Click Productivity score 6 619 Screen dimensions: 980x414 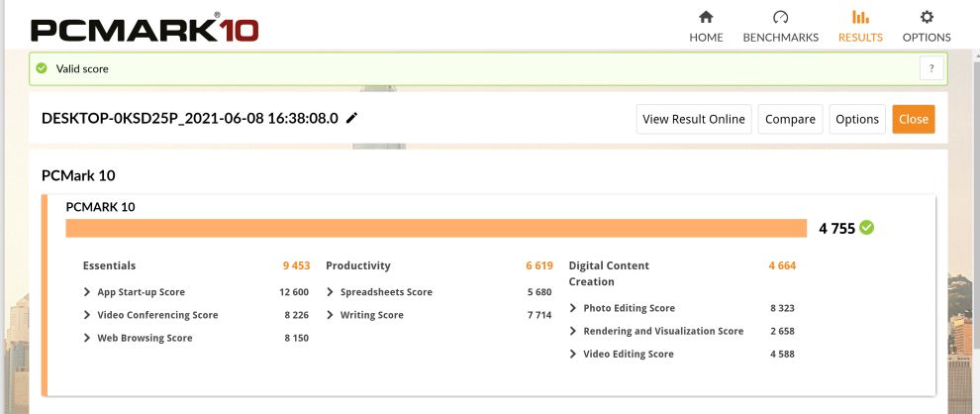tap(539, 265)
